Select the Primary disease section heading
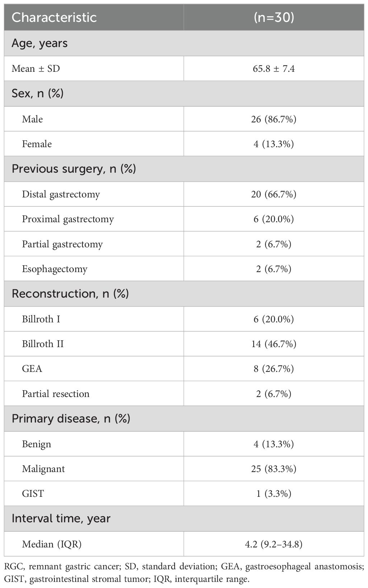Screen dimensions: 368x588 point(71,419)
